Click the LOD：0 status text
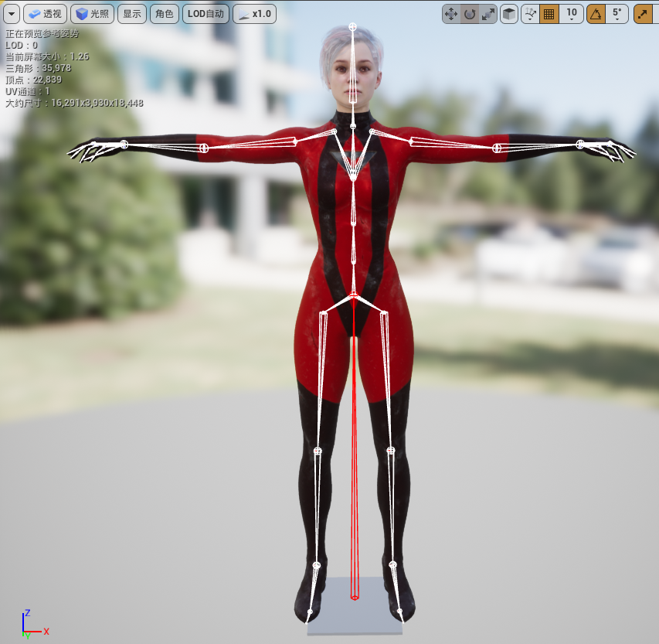Image resolution: width=659 pixels, height=644 pixels. (22, 45)
